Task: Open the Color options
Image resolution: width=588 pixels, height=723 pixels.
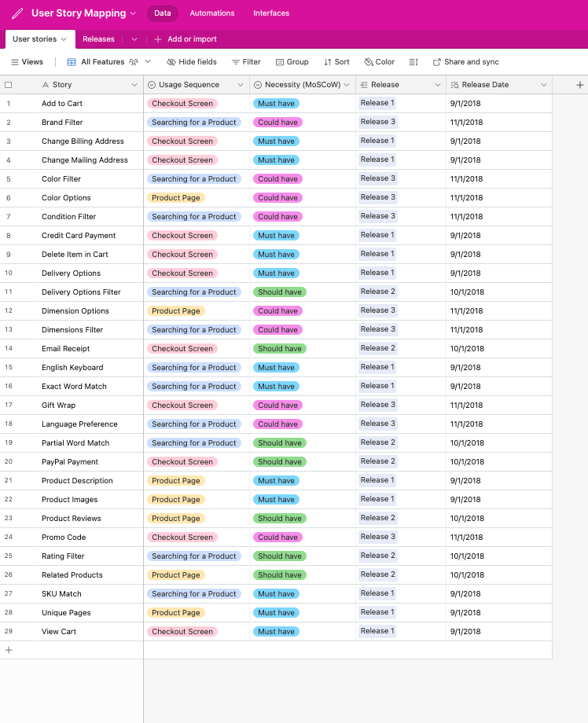Action: 379,62
